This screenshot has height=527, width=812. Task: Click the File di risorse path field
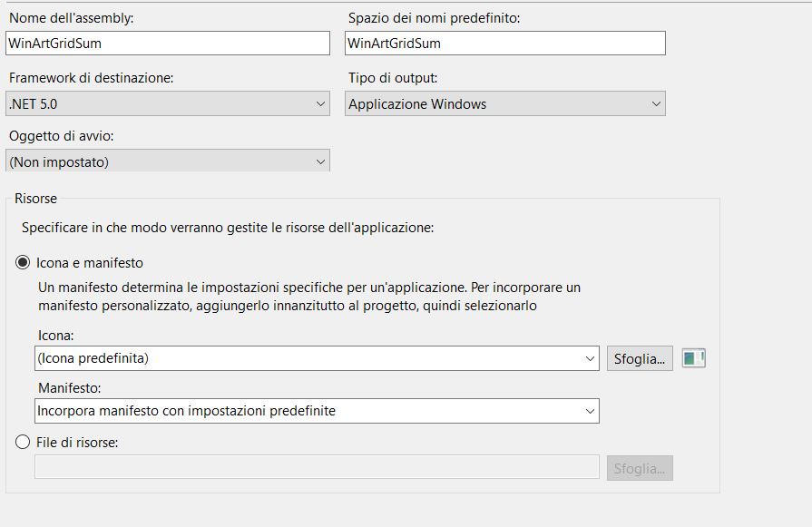(317, 467)
